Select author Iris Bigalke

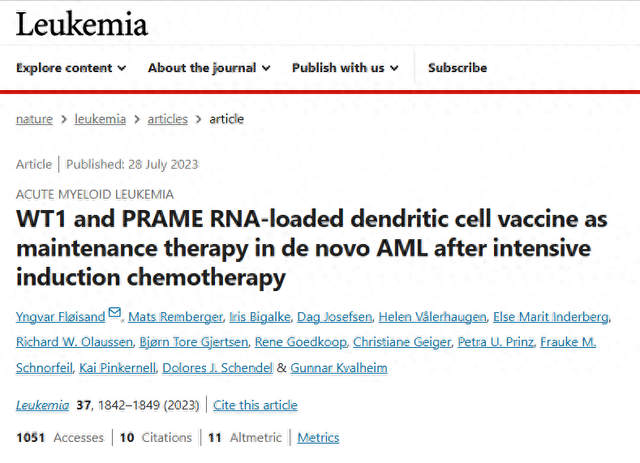click(x=260, y=317)
